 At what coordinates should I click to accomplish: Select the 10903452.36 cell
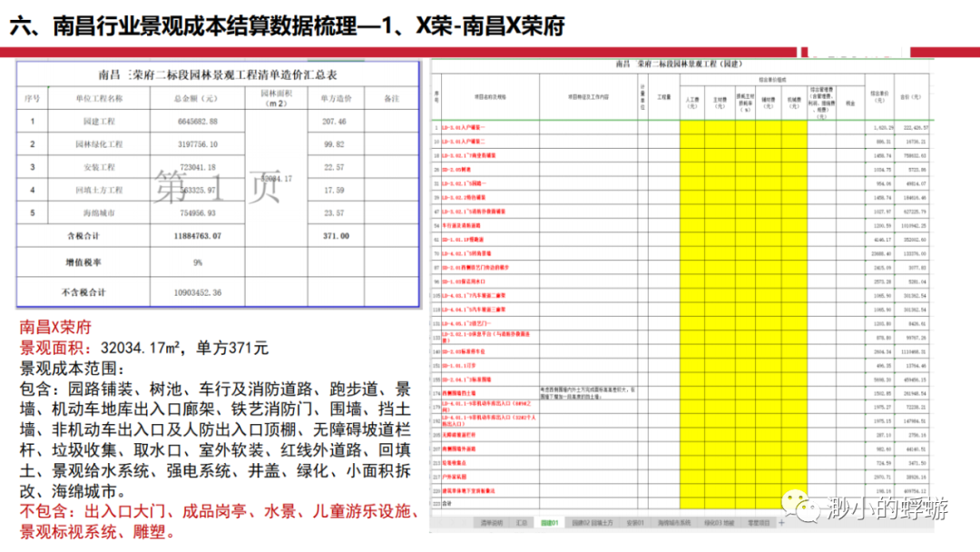[x=198, y=292]
